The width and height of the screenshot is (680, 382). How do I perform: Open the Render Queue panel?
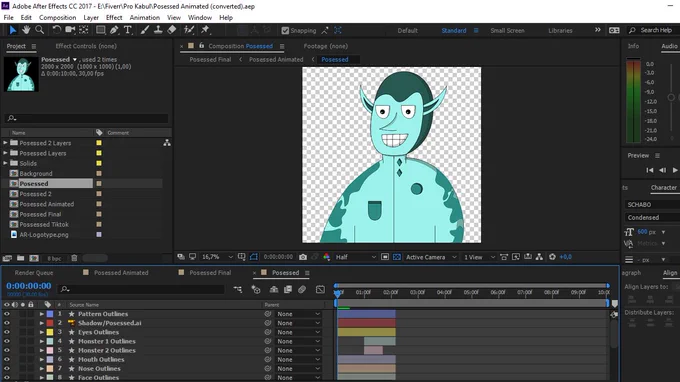tap(34, 273)
